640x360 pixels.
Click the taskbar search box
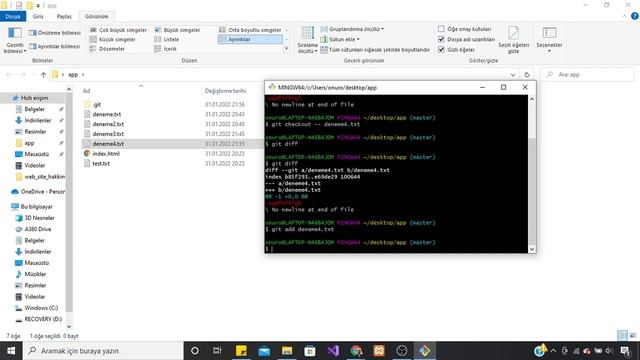(103, 351)
